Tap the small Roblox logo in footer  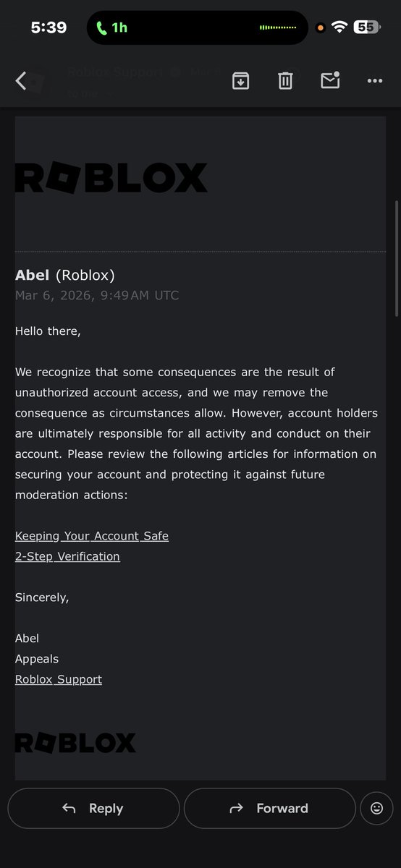coord(75,742)
